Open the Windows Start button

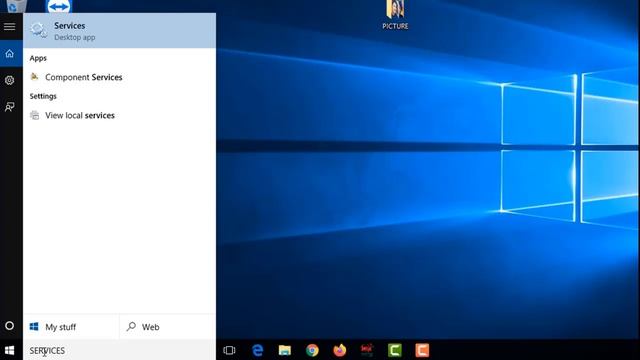9,350
